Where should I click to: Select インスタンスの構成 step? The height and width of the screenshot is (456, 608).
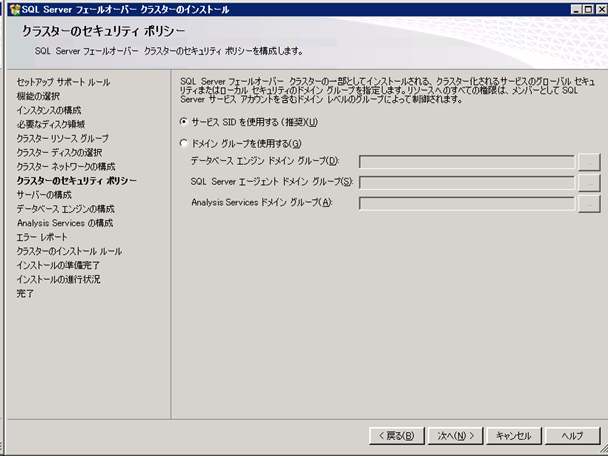(x=49, y=110)
